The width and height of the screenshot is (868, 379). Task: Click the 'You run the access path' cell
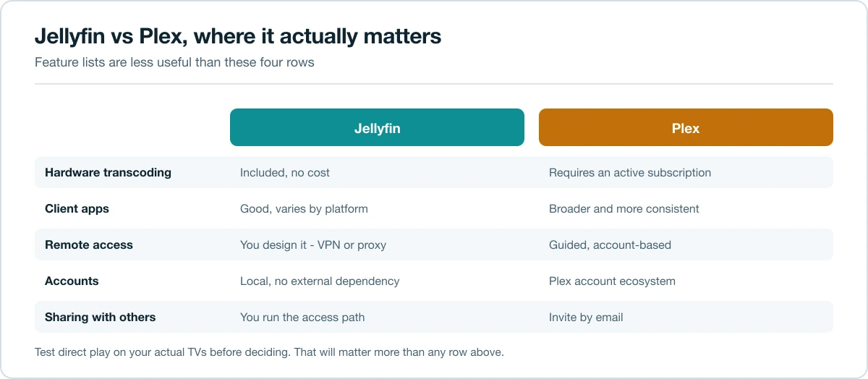[302, 317]
